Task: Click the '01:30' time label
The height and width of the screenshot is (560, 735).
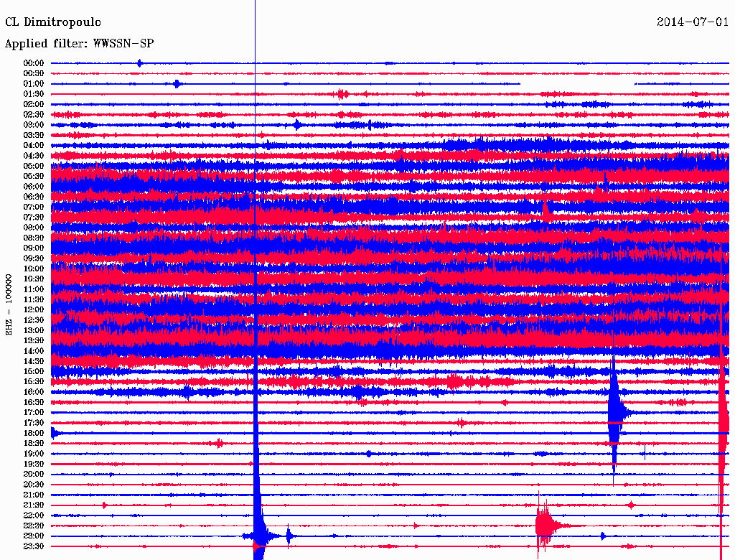Action: pos(34,94)
